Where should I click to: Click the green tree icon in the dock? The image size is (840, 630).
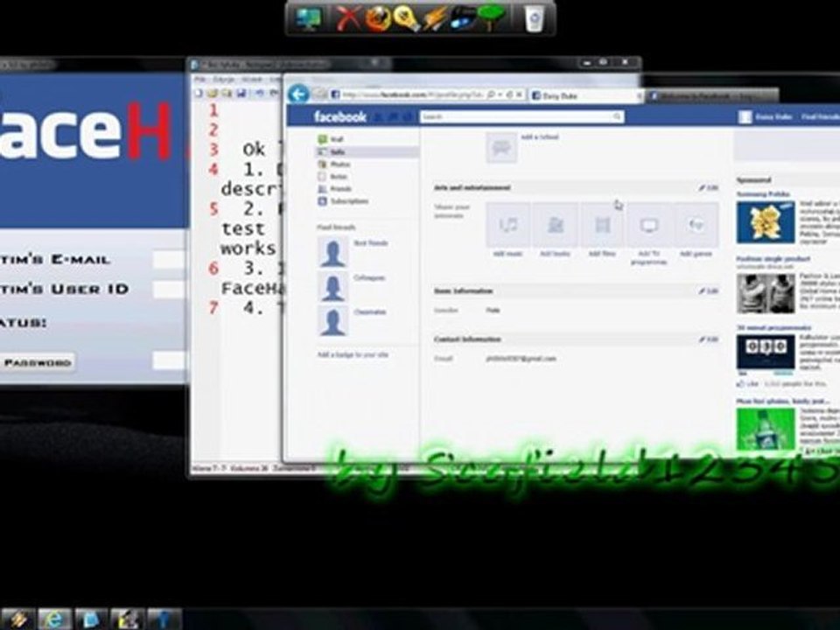(491, 18)
